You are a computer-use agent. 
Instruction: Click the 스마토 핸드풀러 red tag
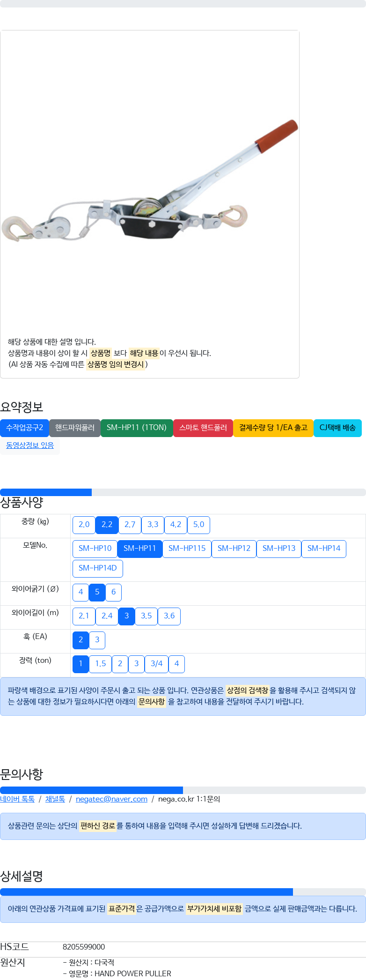203,428
